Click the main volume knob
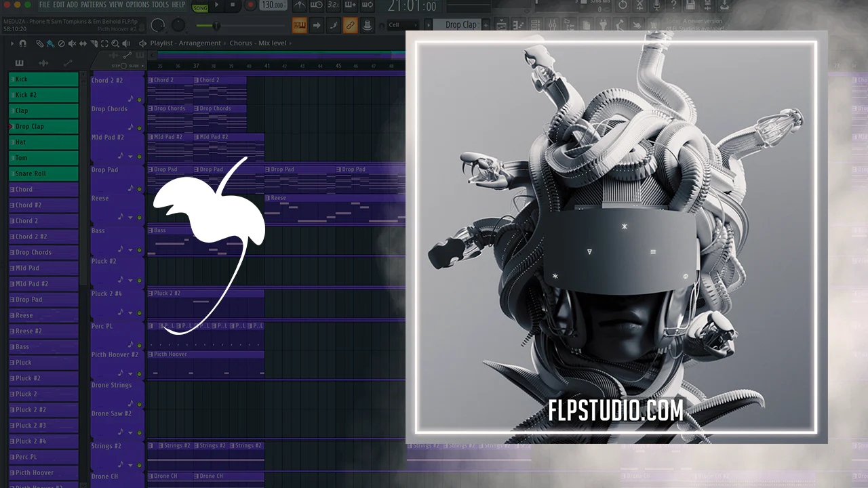Viewport: 868px width, 488px height. 158,26
